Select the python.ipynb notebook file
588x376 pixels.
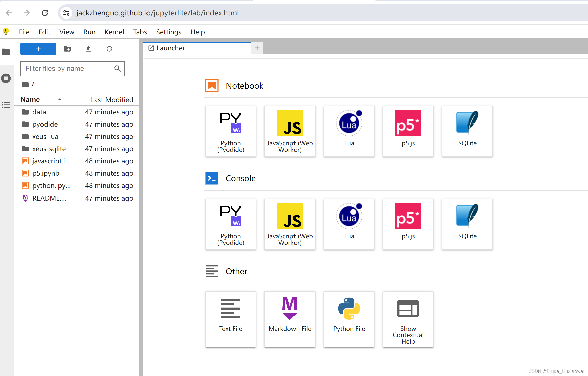[x=77, y=186]
